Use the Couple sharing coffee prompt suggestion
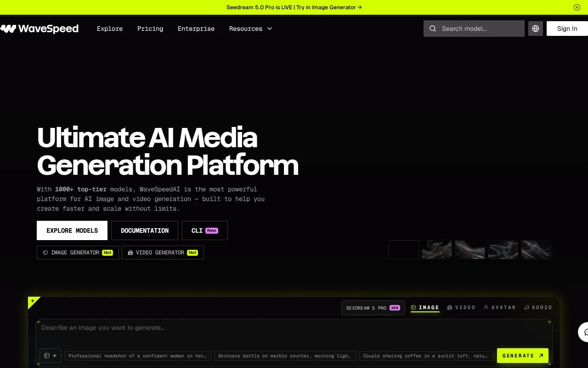Screen dimensions: 588x368 426,356
